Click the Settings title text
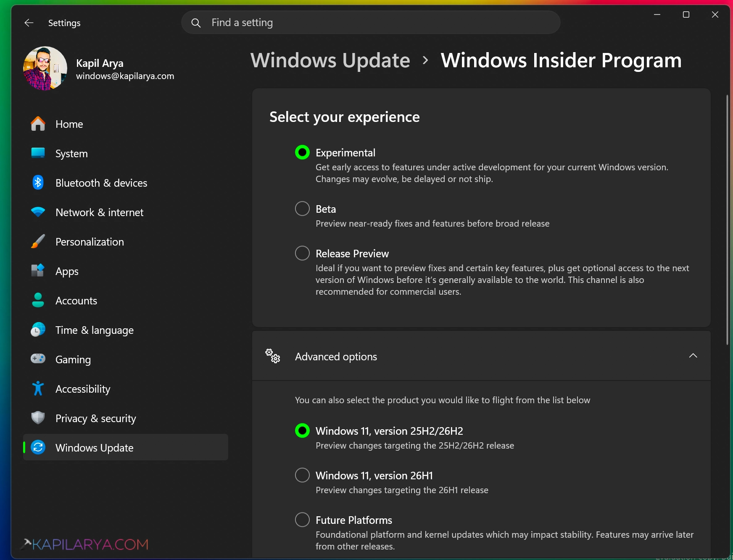 64,23
